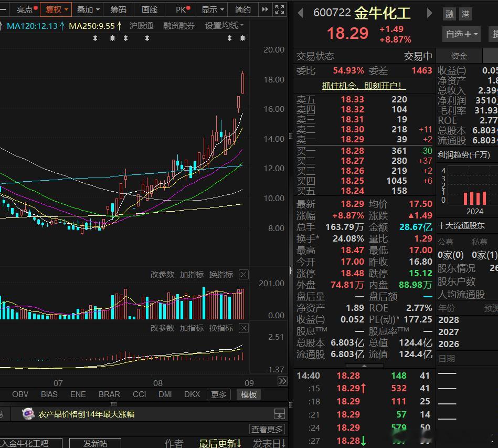The height and width of the screenshot is (448, 498).
Task: Expand the order book panel arrow
Action: 364,366
